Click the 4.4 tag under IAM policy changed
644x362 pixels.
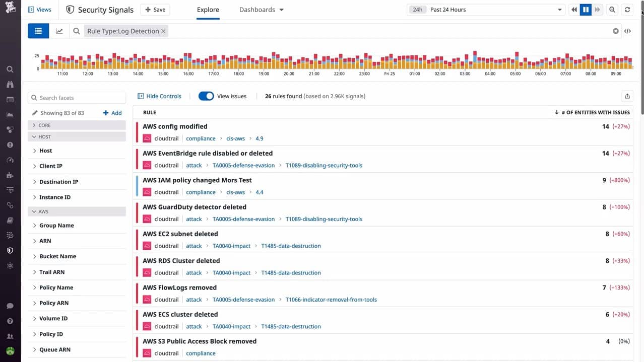click(260, 192)
